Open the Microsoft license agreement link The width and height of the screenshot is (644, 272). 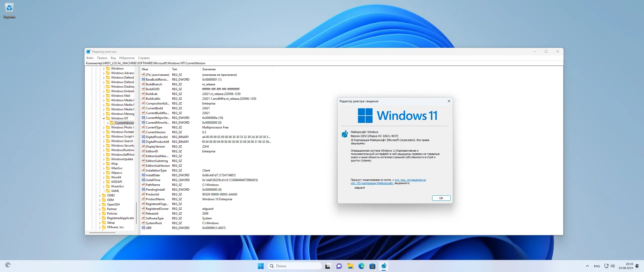coord(410,180)
